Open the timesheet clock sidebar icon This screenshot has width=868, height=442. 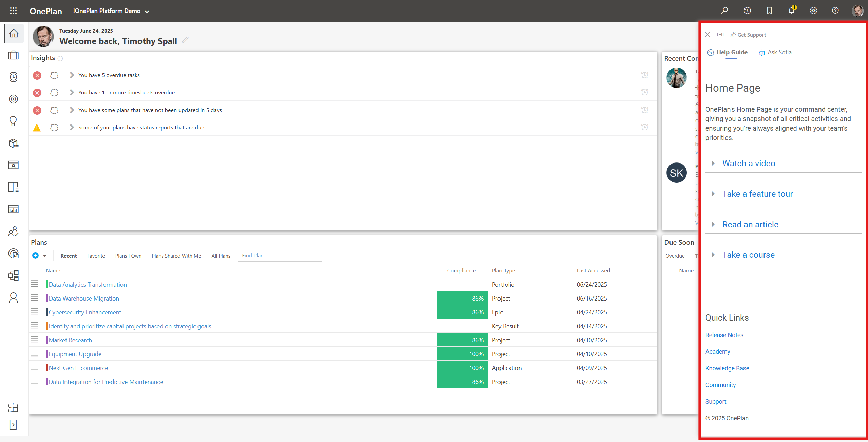tap(14, 77)
